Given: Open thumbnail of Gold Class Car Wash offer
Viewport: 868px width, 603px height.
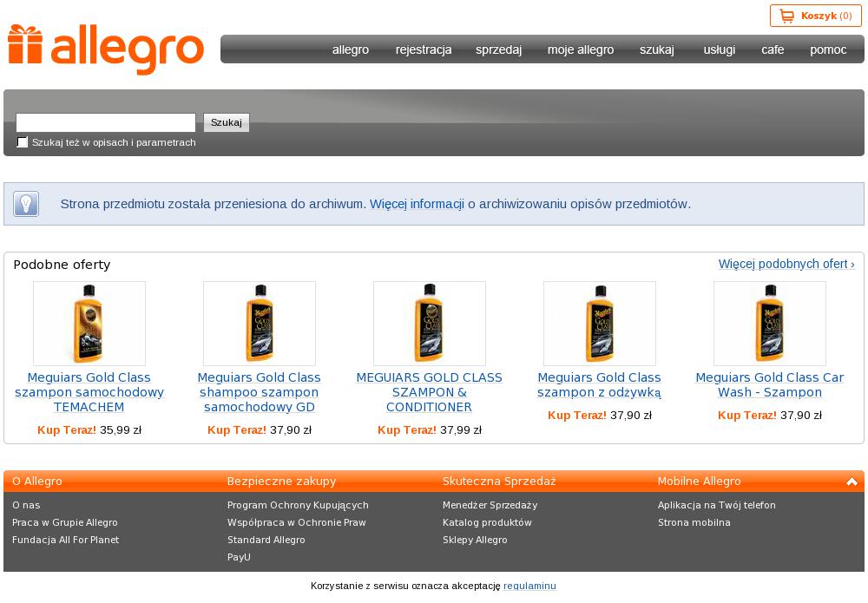Looking at the screenshot, I should click(x=769, y=324).
